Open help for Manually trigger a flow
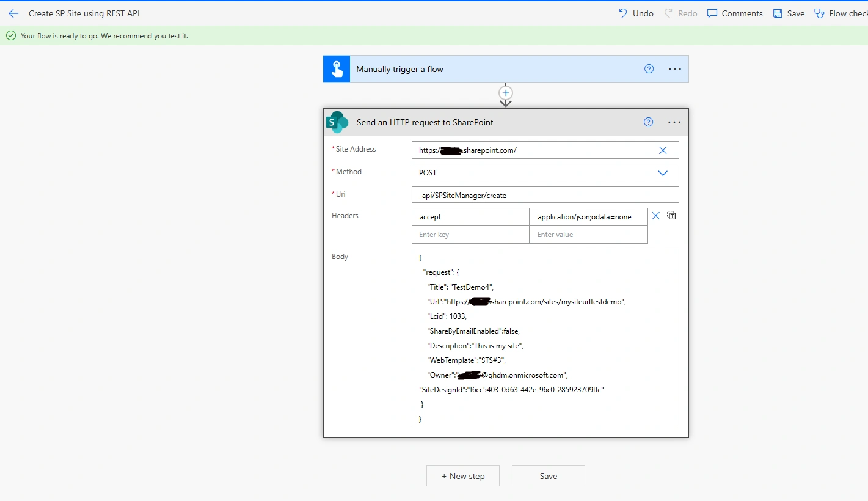Screen dimensions: 868x501 tap(649, 69)
